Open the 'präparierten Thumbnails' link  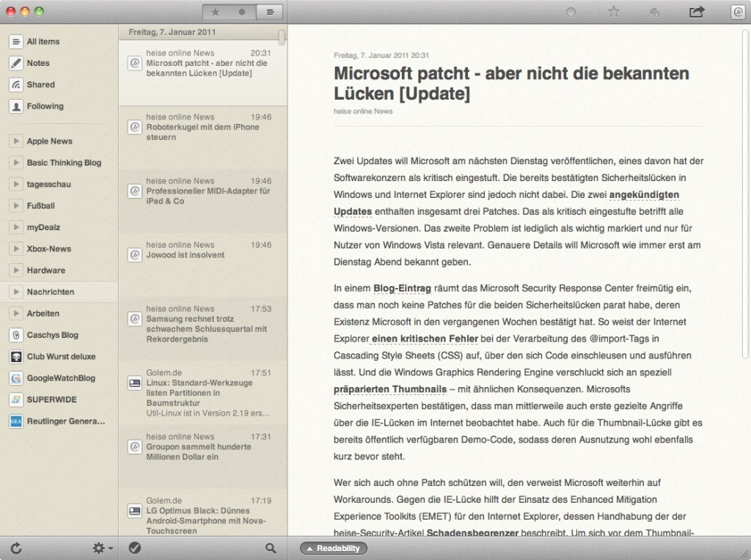(x=390, y=389)
